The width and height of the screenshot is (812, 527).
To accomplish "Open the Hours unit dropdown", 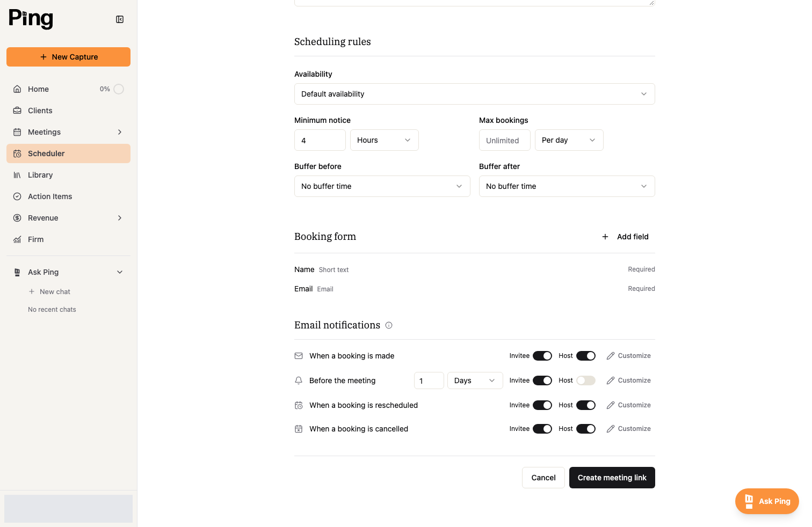I will pos(385,140).
